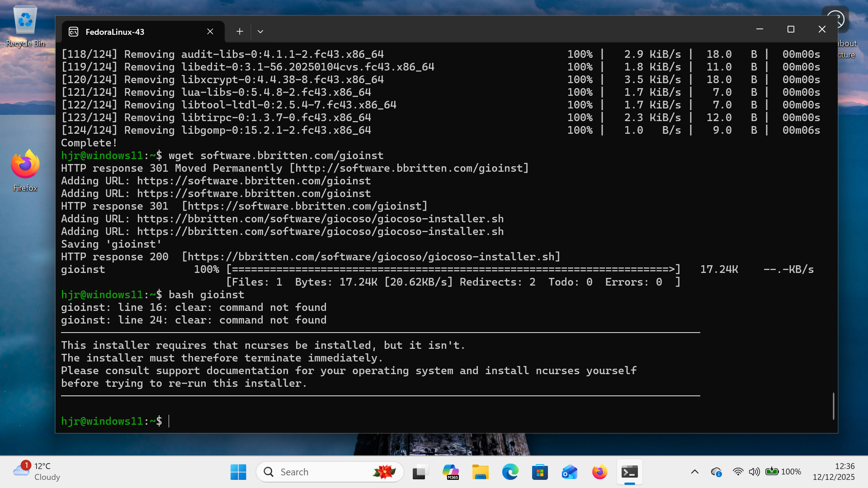Open the clock and date panel

coord(833,471)
